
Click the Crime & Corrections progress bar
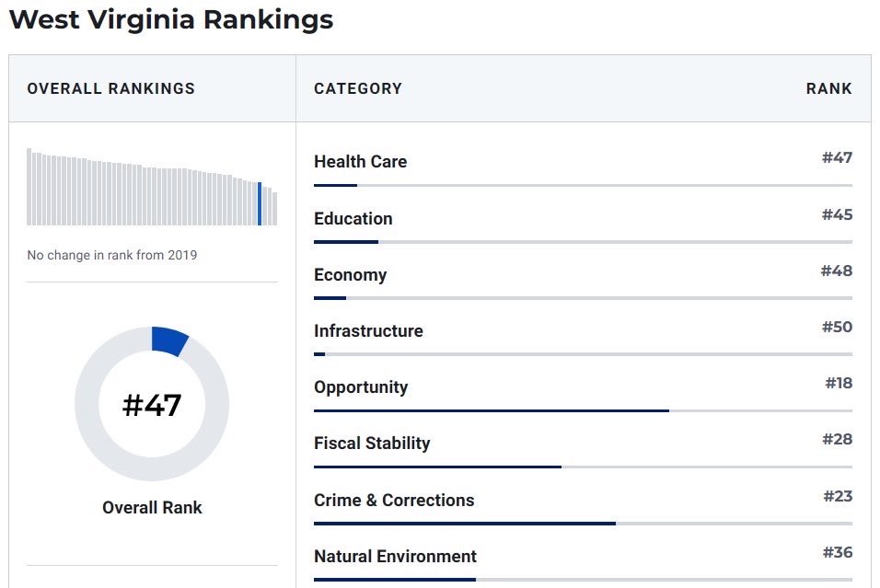coord(583,524)
